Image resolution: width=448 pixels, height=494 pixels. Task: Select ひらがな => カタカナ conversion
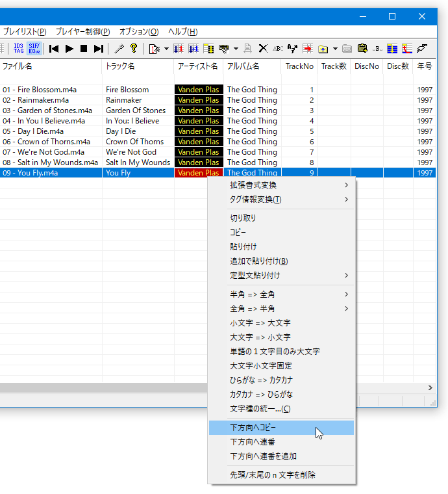point(282,380)
